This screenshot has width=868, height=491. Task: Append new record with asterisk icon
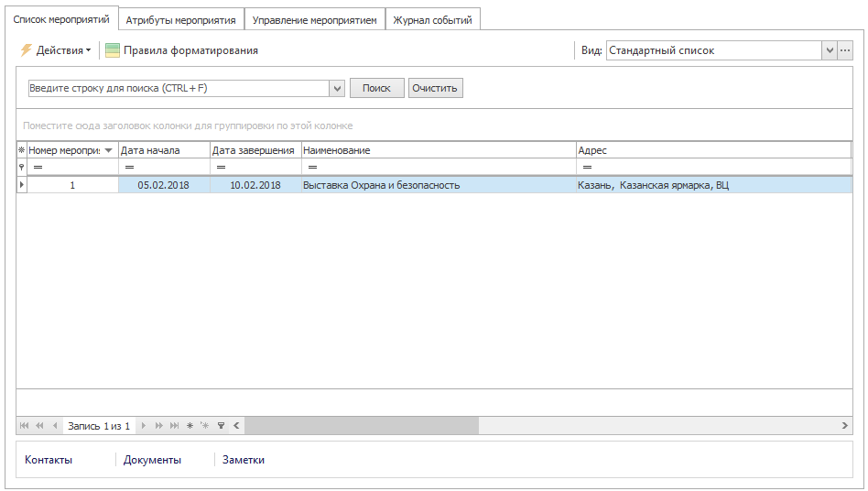pyautogui.click(x=190, y=426)
